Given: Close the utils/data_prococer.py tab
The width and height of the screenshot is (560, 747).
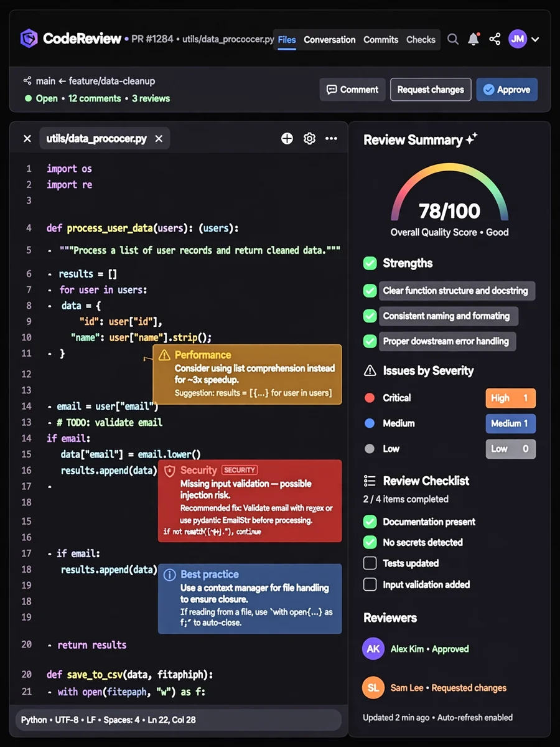Looking at the screenshot, I should point(159,139).
